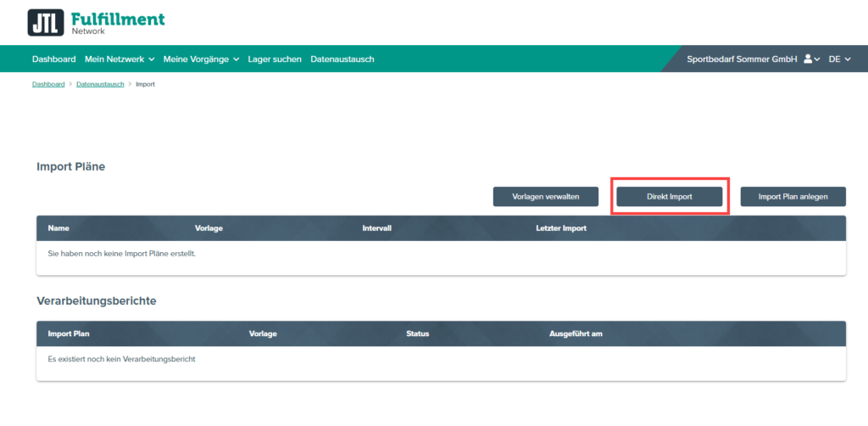Expand the Mein Netzwerk dropdown
The height and width of the screenshot is (426, 868).
(x=120, y=59)
